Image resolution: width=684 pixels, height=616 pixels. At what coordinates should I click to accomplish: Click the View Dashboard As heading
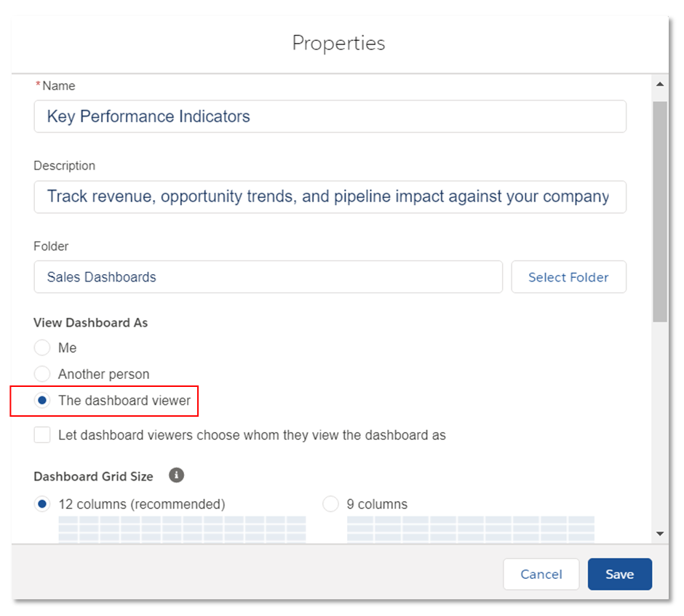(x=91, y=323)
